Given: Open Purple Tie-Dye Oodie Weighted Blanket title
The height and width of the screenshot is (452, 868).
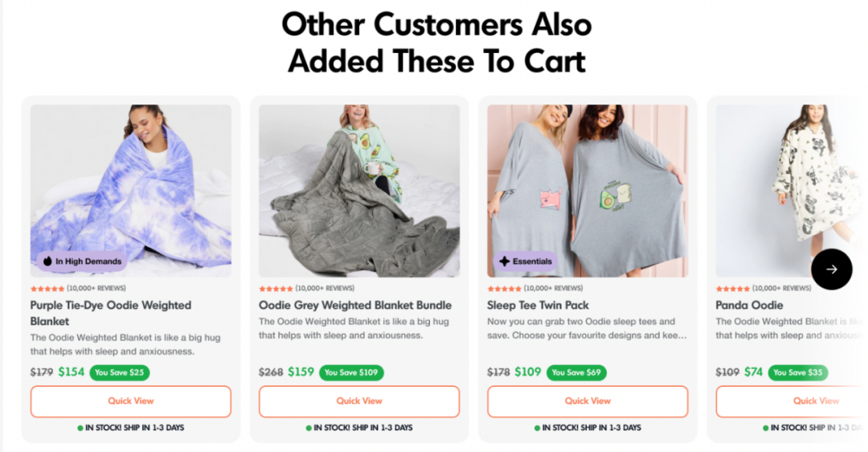Looking at the screenshot, I should coord(111,313).
